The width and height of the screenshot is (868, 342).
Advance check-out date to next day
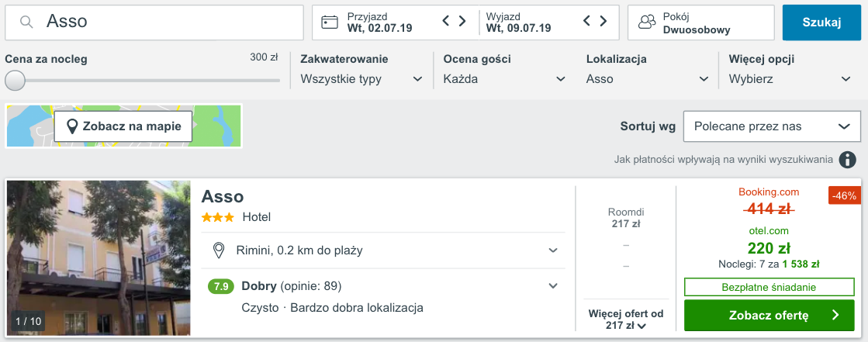pos(603,21)
